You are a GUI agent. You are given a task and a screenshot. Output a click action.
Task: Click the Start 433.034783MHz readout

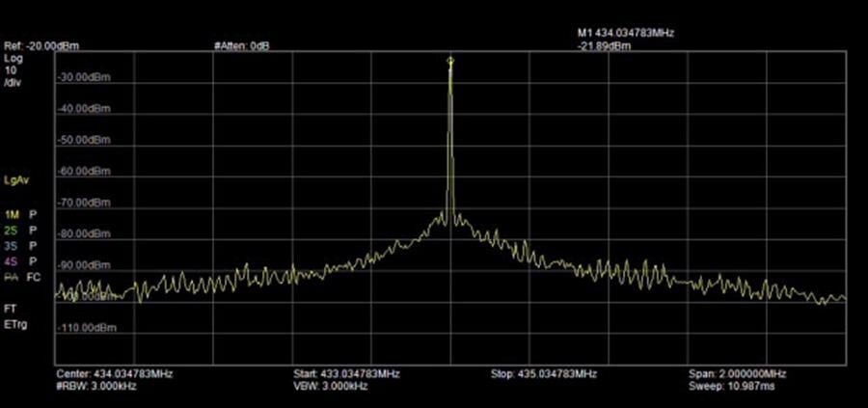tap(346, 372)
